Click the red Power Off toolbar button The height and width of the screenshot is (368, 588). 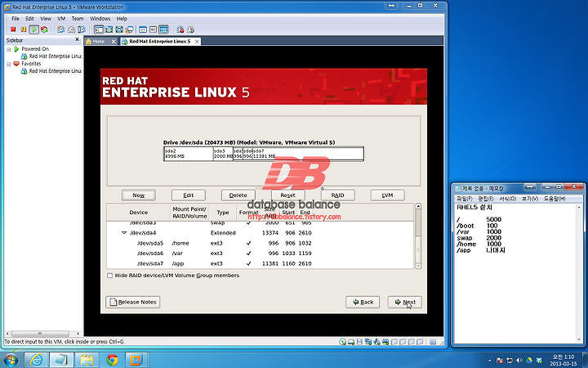pos(13,29)
